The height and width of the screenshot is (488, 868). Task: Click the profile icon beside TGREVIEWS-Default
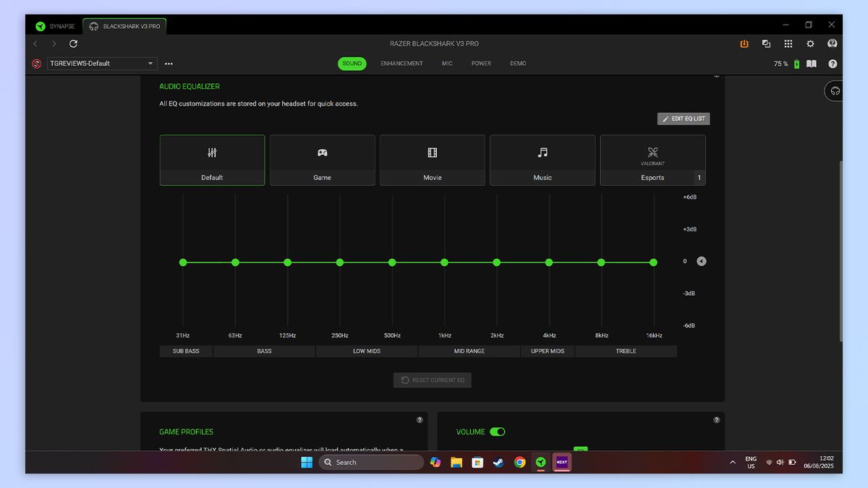coord(37,64)
